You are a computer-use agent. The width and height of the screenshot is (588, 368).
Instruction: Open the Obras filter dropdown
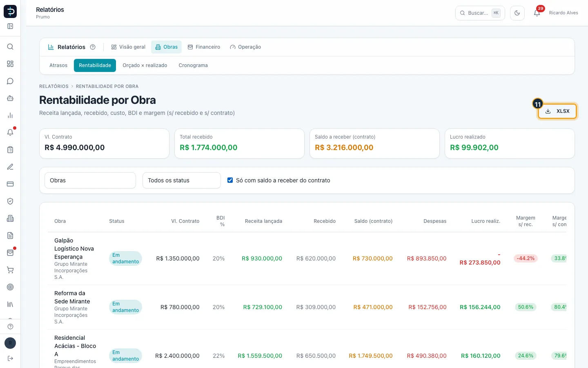[x=90, y=180]
